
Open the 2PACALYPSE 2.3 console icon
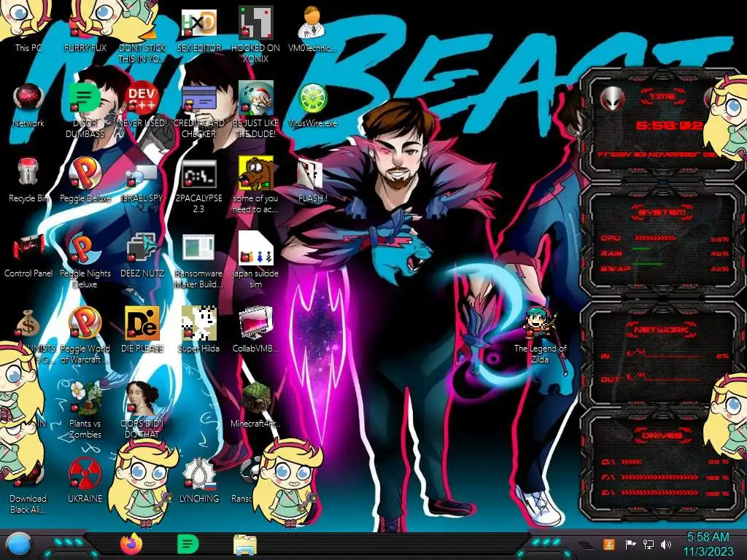[198, 186]
